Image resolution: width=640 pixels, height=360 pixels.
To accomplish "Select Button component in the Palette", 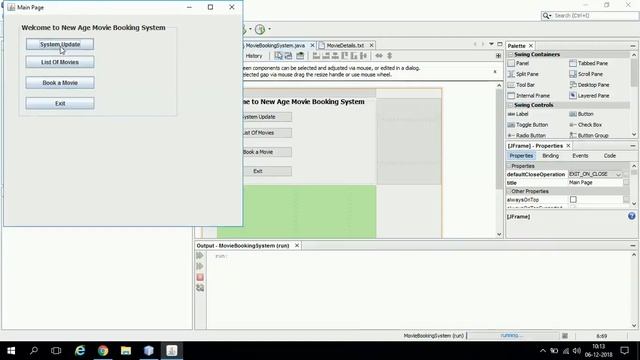I will point(581,114).
